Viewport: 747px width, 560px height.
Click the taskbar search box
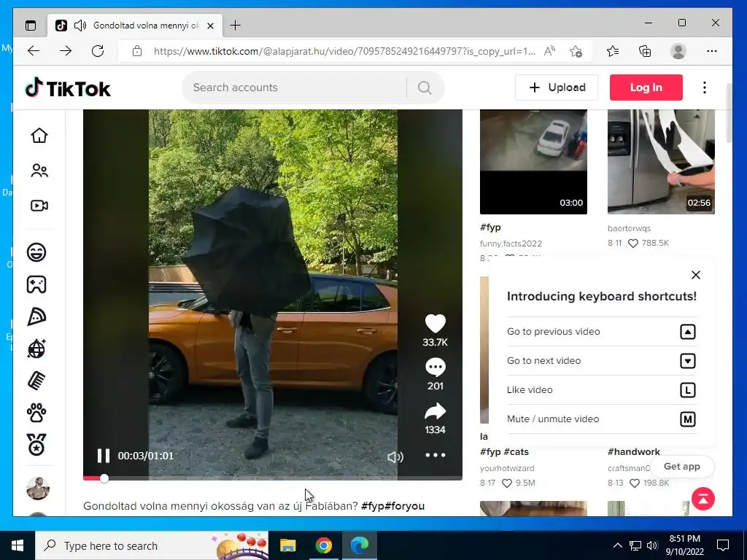tap(152, 545)
